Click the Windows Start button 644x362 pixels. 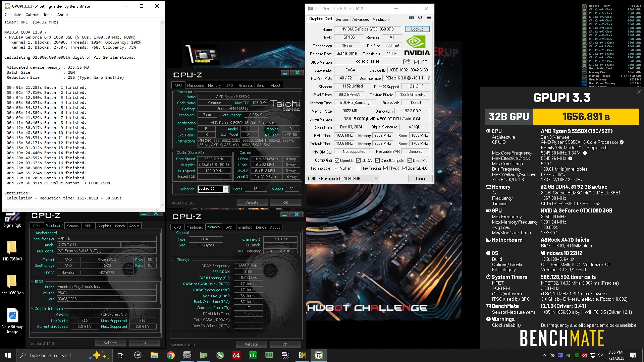[x=8, y=355]
